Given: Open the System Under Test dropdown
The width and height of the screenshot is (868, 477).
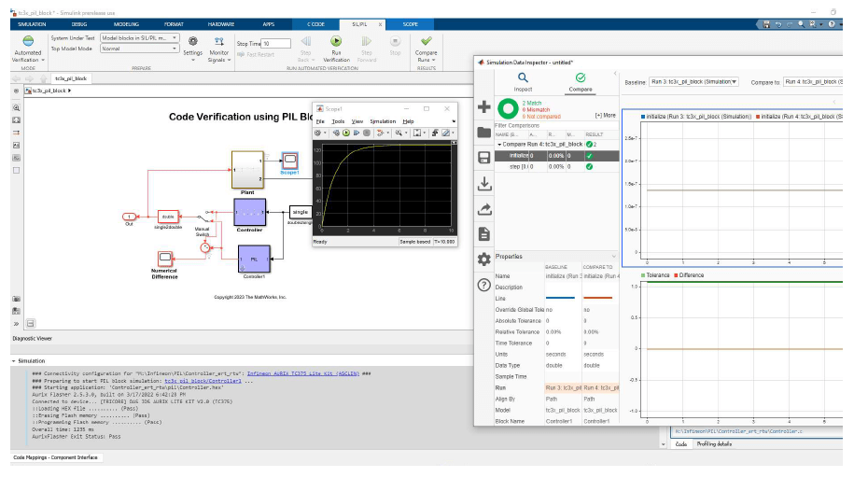Looking at the screenshot, I should (x=139, y=37).
